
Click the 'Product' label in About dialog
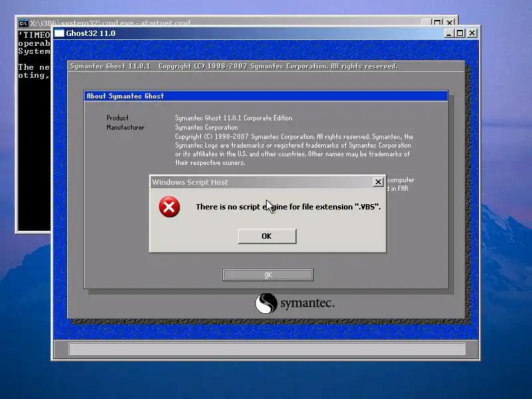point(118,118)
